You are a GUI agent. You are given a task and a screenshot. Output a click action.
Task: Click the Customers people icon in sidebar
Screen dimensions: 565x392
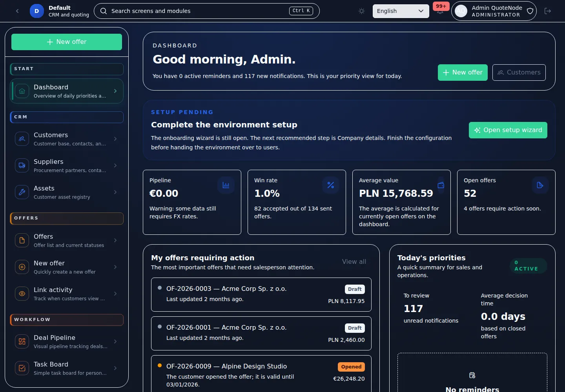(x=22, y=139)
